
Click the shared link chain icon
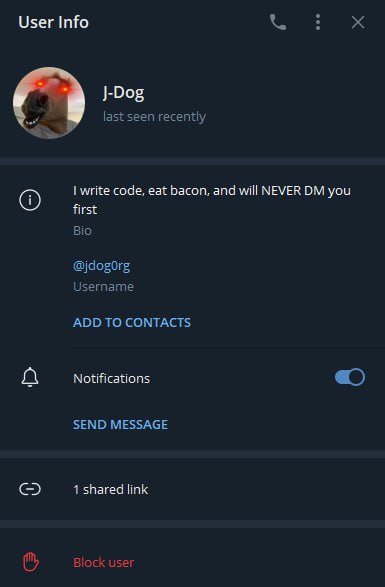[30, 489]
